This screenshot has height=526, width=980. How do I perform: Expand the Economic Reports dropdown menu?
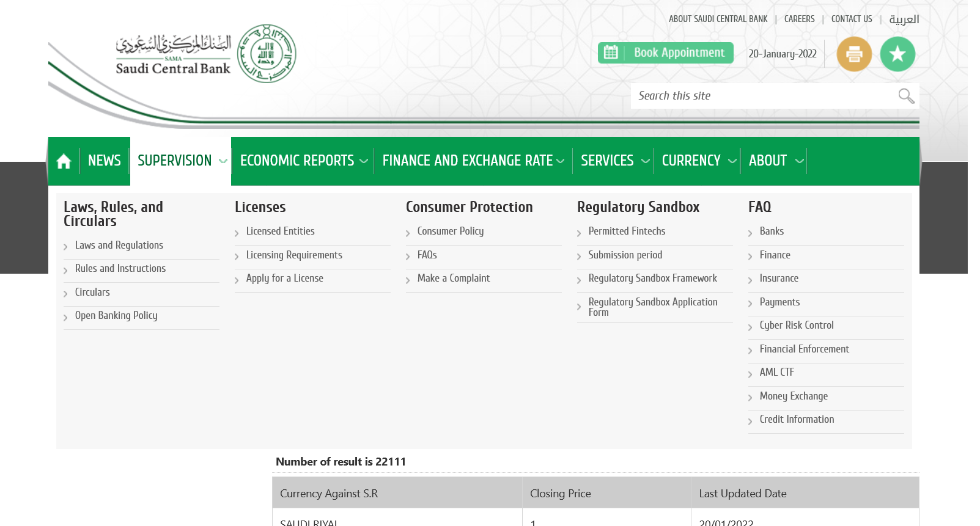[x=303, y=161]
